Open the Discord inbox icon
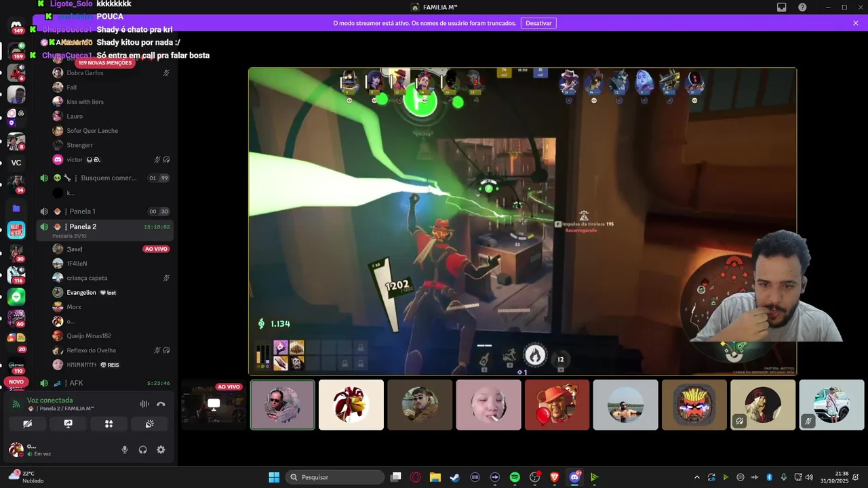 click(x=782, y=7)
